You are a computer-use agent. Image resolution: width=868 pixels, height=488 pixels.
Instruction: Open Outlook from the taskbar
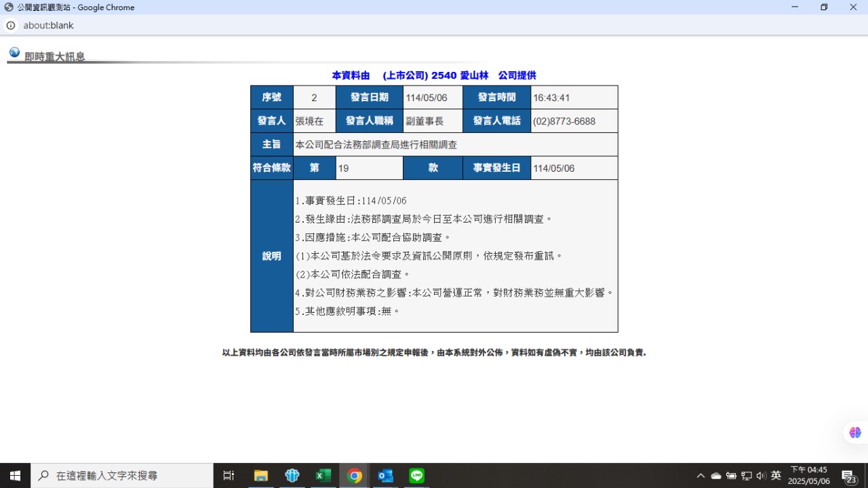coord(386,476)
